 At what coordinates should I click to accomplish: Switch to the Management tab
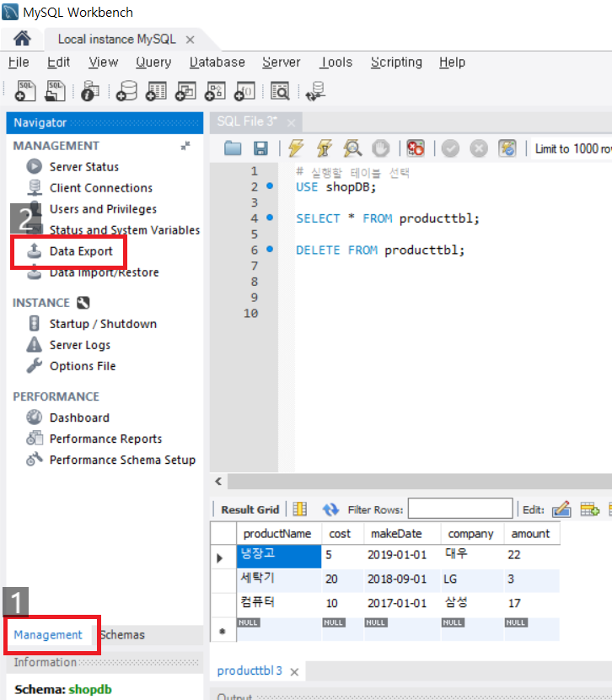(x=48, y=634)
